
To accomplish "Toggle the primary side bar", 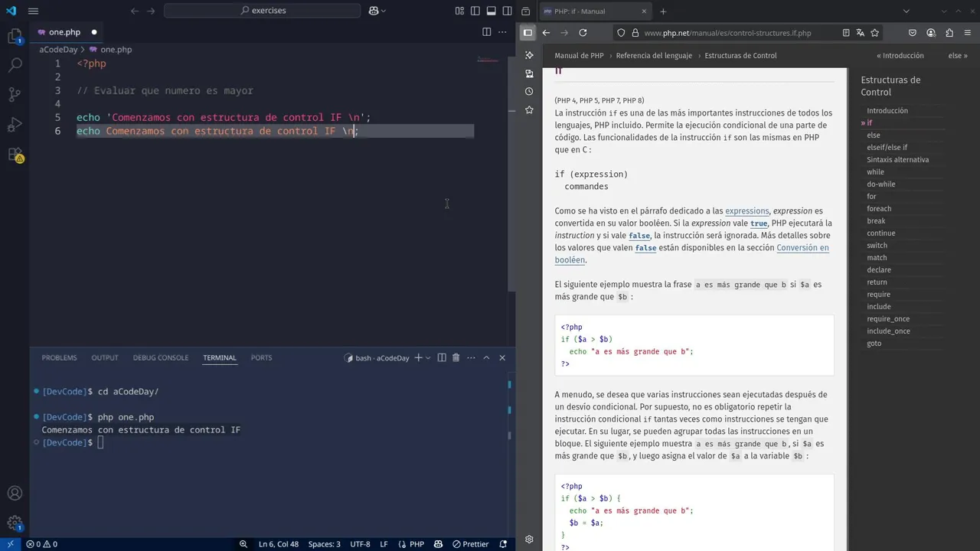I will click(475, 11).
